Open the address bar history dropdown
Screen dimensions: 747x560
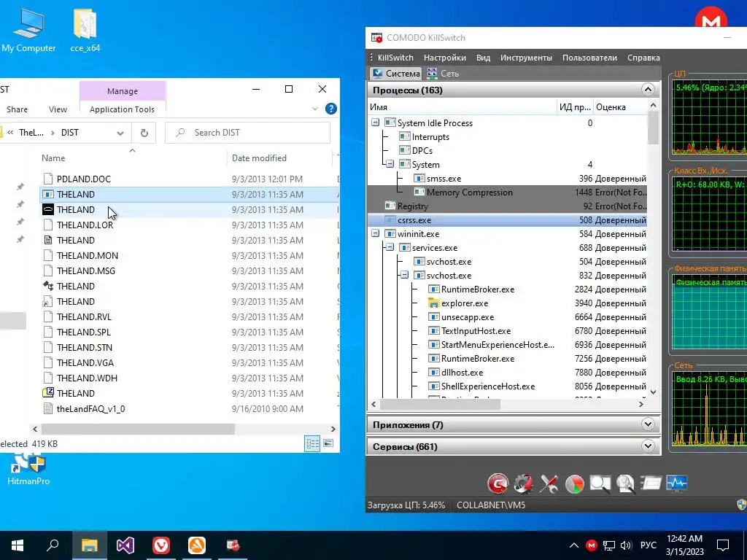[120, 133]
